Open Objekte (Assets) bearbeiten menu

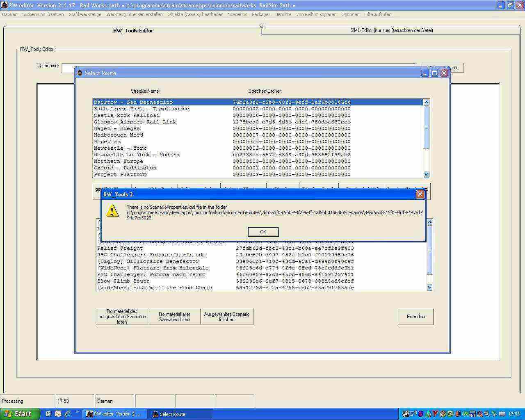tap(195, 14)
